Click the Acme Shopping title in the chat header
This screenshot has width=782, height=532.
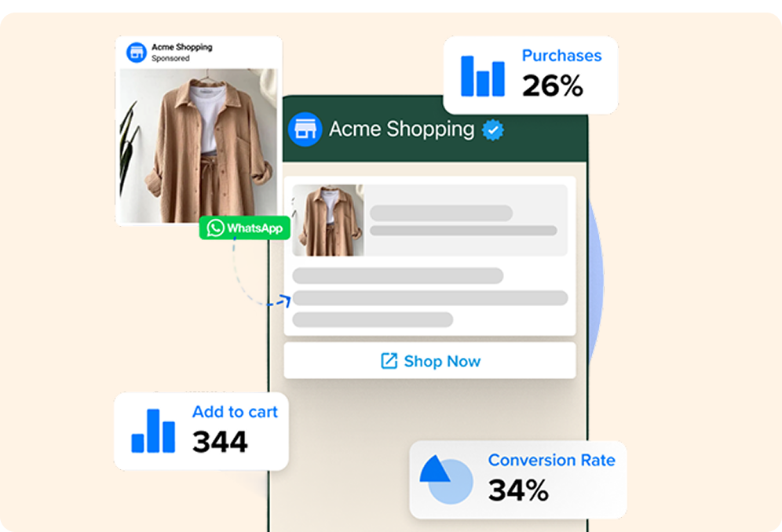click(x=401, y=129)
